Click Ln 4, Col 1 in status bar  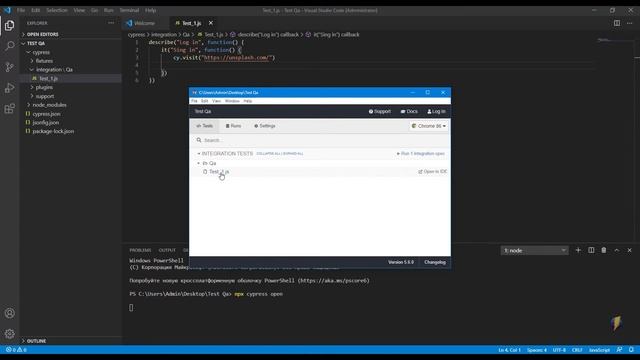tap(509, 350)
